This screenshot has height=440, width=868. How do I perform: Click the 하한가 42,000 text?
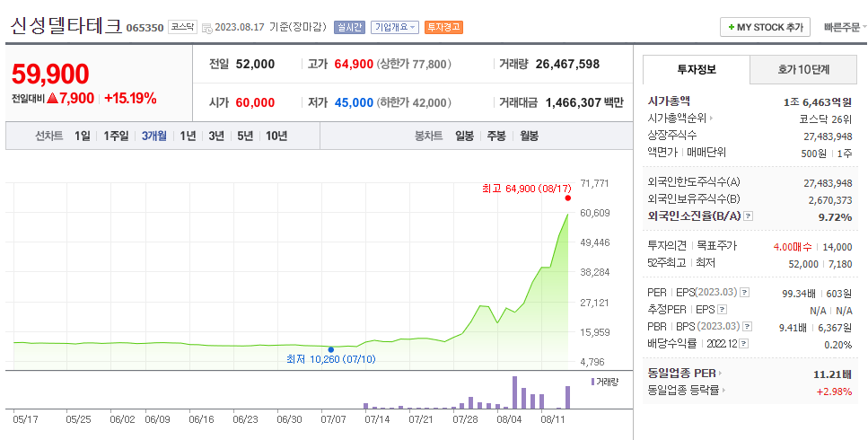(x=414, y=102)
